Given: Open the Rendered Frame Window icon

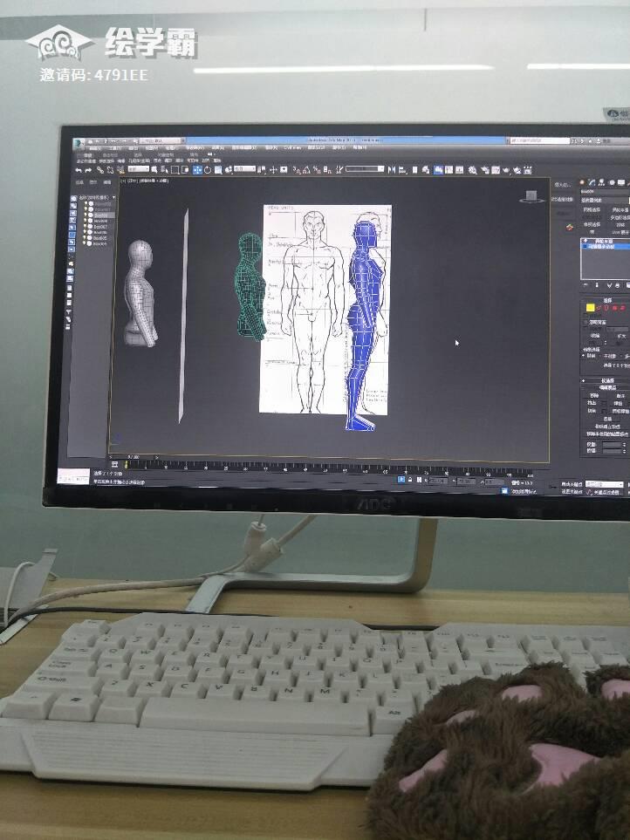Looking at the screenshot, I should pyautogui.click(x=496, y=170).
